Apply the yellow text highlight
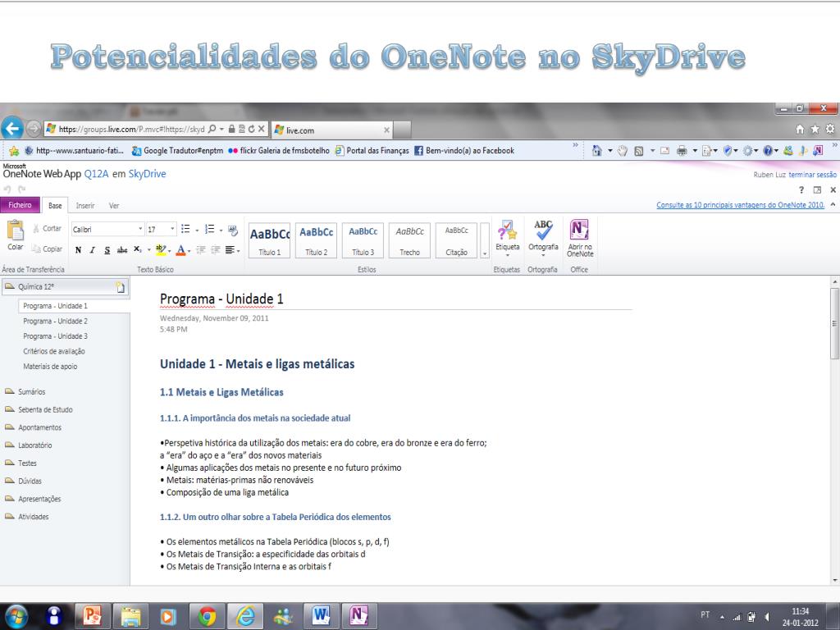840x630 pixels. pos(160,249)
